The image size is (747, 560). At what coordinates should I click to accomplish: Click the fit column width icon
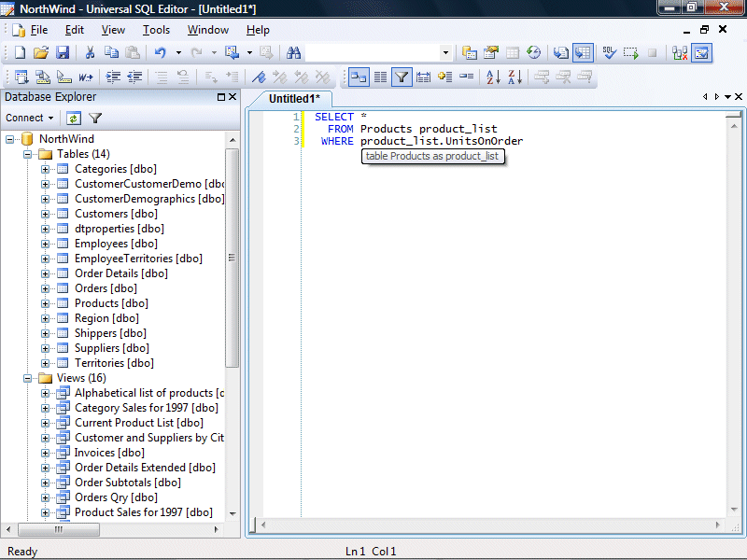423,77
